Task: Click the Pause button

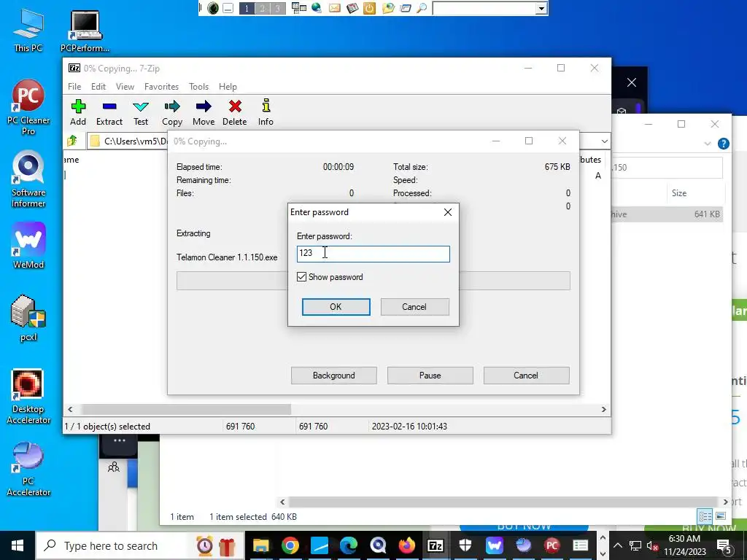Action: click(430, 376)
